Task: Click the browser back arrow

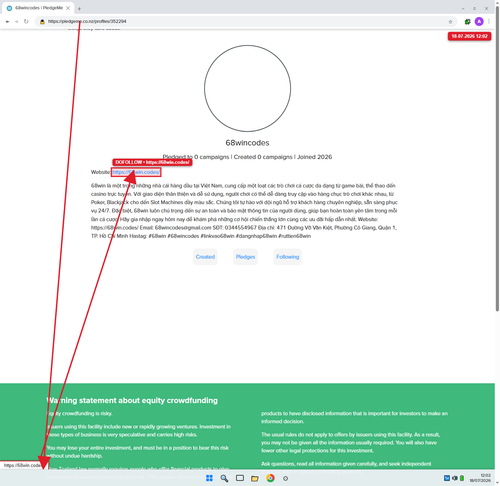Action: [x=7, y=22]
